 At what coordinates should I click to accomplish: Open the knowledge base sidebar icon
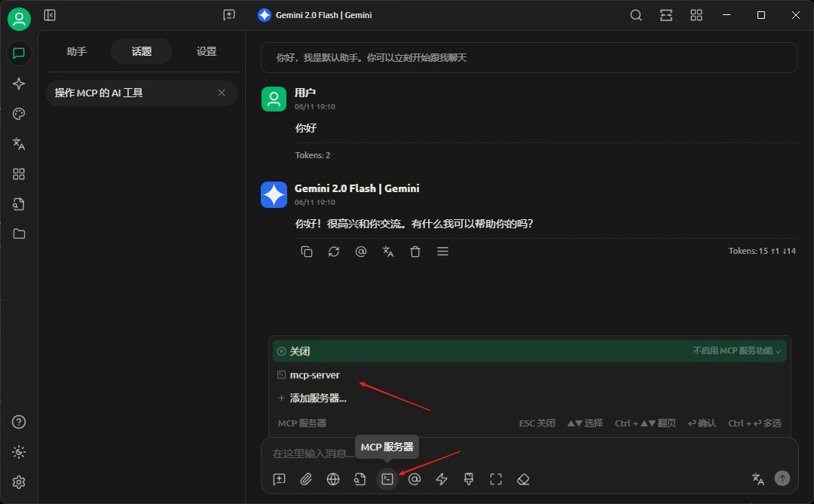[x=19, y=204]
